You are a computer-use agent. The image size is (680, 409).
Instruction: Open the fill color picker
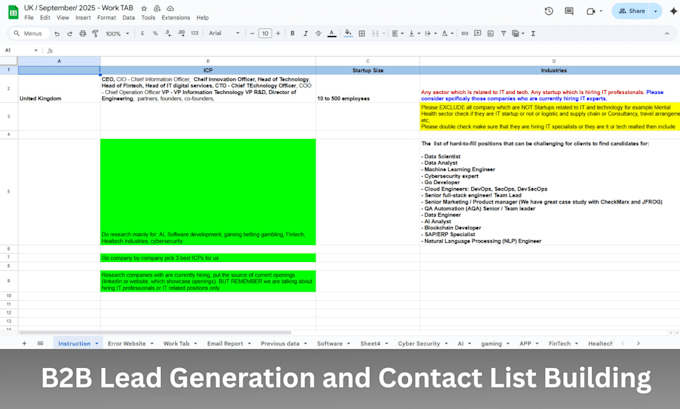(348, 33)
